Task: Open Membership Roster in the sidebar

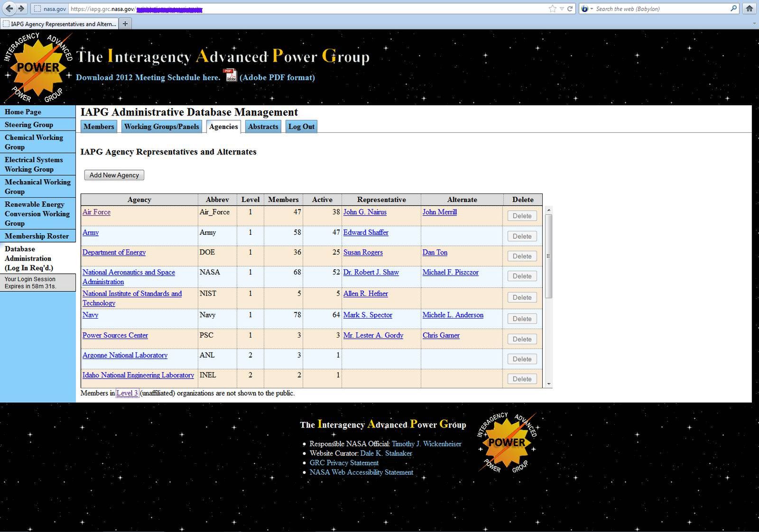Action: pyautogui.click(x=37, y=236)
